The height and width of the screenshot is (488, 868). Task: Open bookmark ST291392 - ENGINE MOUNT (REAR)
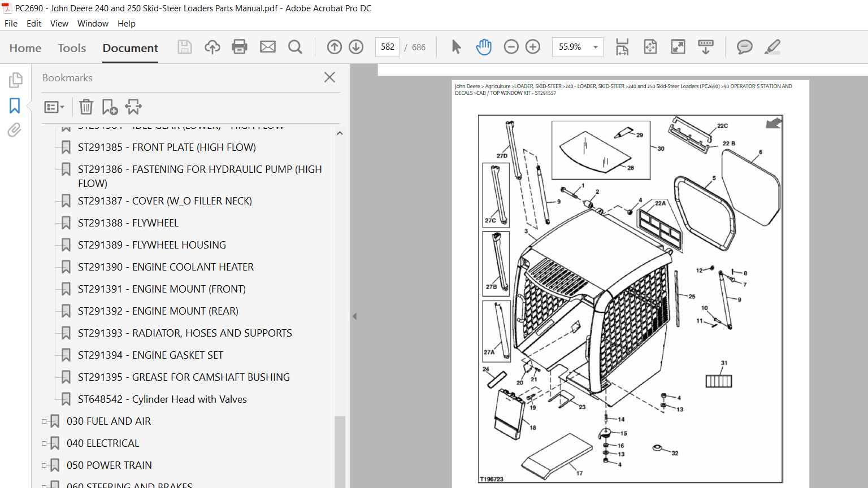(x=158, y=311)
